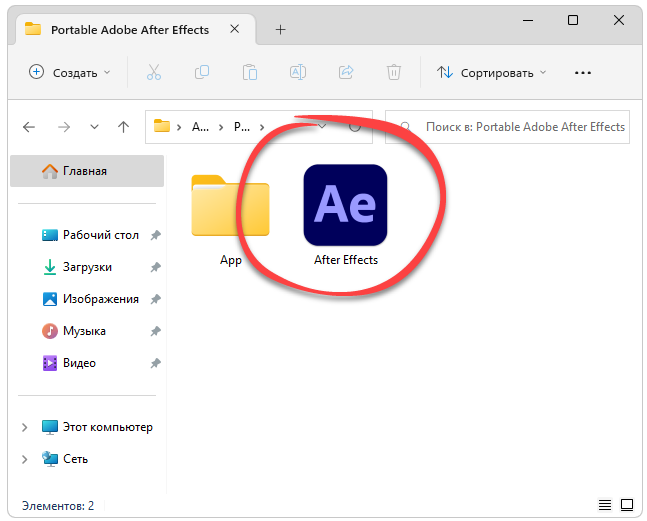Click the first chevron after the address bar folder icon
The image size is (647, 521).
(179, 127)
